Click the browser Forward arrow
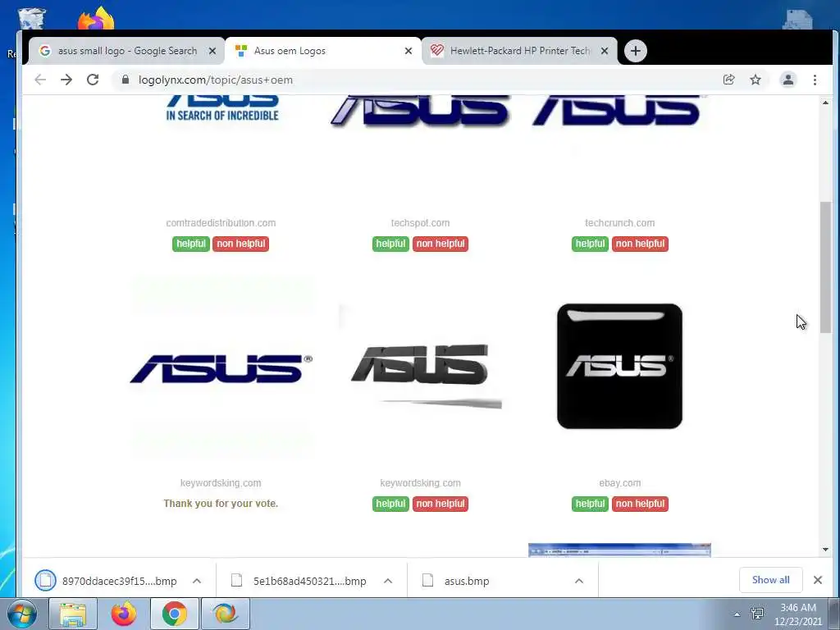 [66, 80]
